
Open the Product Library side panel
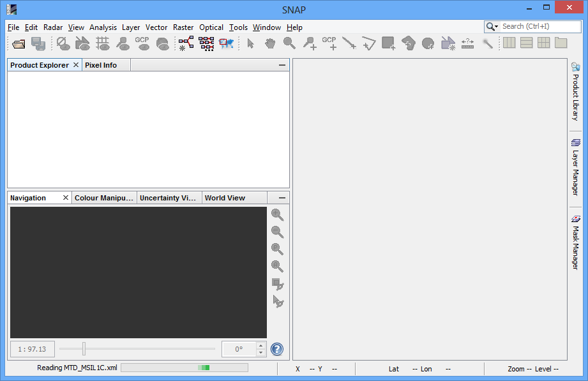click(x=576, y=92)
